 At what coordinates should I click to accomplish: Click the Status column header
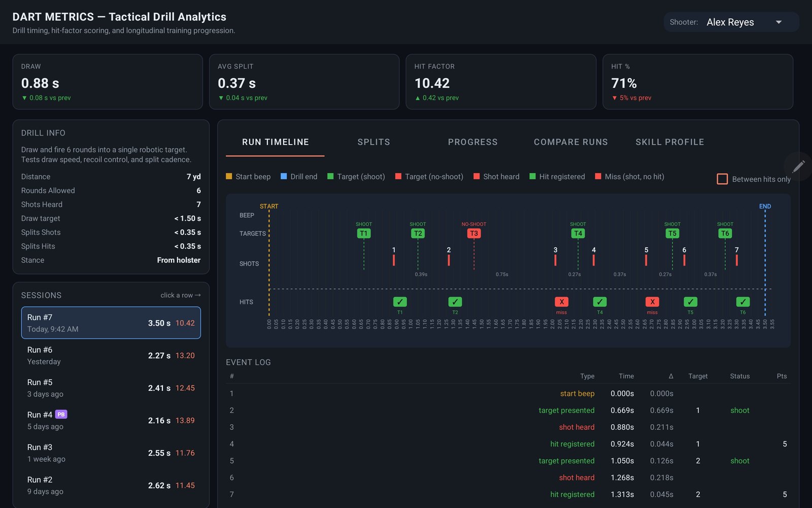(739, 376)
